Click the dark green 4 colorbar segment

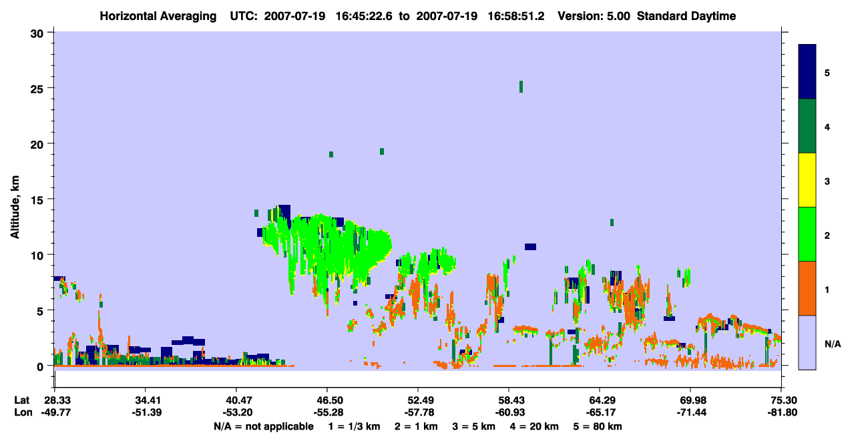(x=807, y=126)
